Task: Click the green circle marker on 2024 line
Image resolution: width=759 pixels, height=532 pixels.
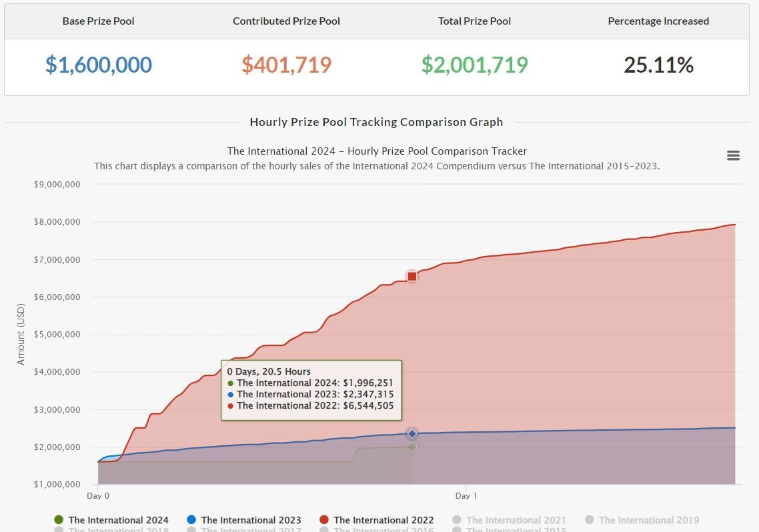Action: coord(412,447)
